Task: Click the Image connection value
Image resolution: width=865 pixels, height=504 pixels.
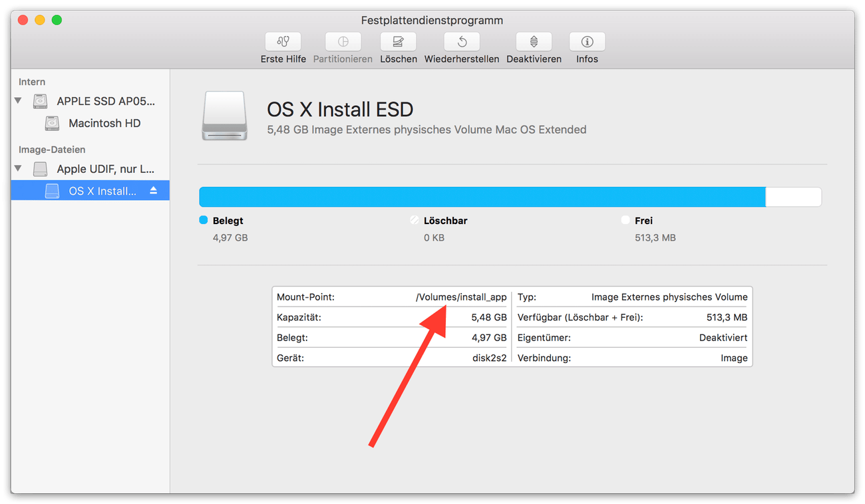Action: 734,358
